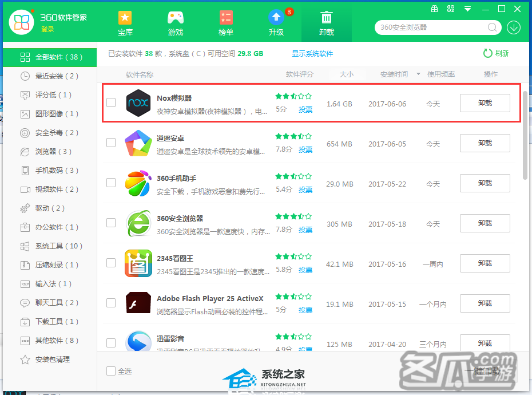Open the download manager arrow icon
This screenshot has height=395, width=532.
pos(514,27)
